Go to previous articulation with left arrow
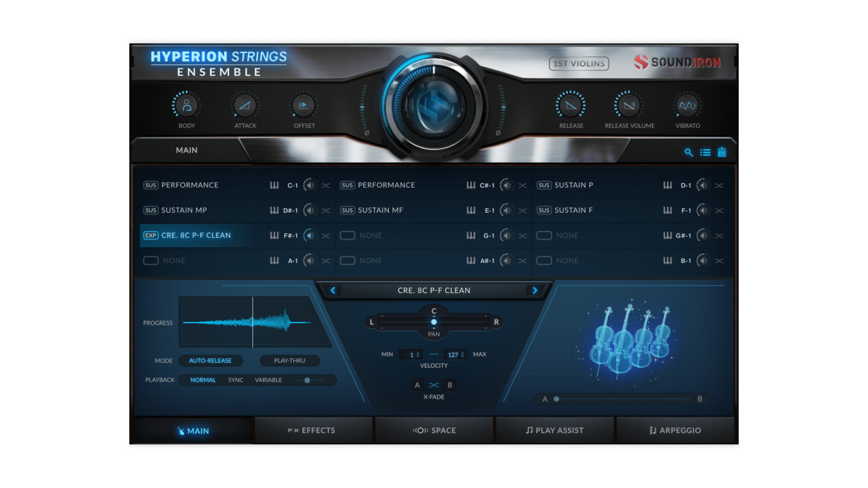 click(333, 290)
